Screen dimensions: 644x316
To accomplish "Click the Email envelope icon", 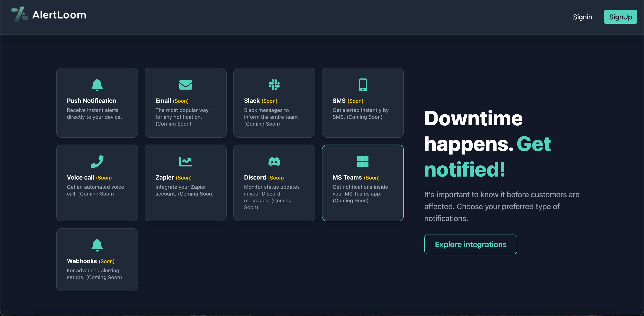I will coord(185,85).
